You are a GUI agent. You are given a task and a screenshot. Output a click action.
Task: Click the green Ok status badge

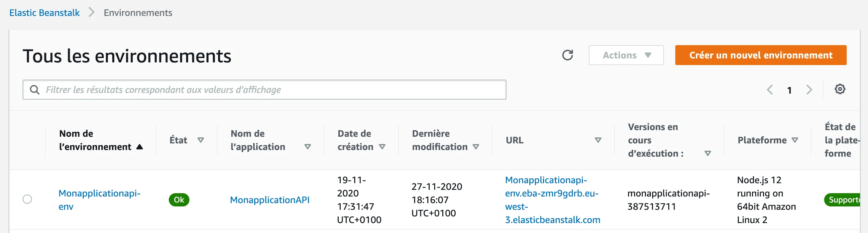[x=179, y=200]
